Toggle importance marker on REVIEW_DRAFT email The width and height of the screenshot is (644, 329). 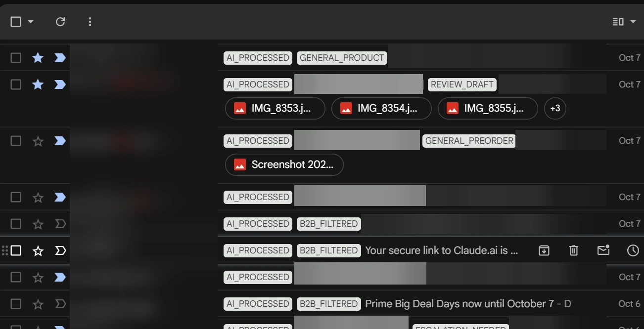pyautogui.click(x=60, y=84)
